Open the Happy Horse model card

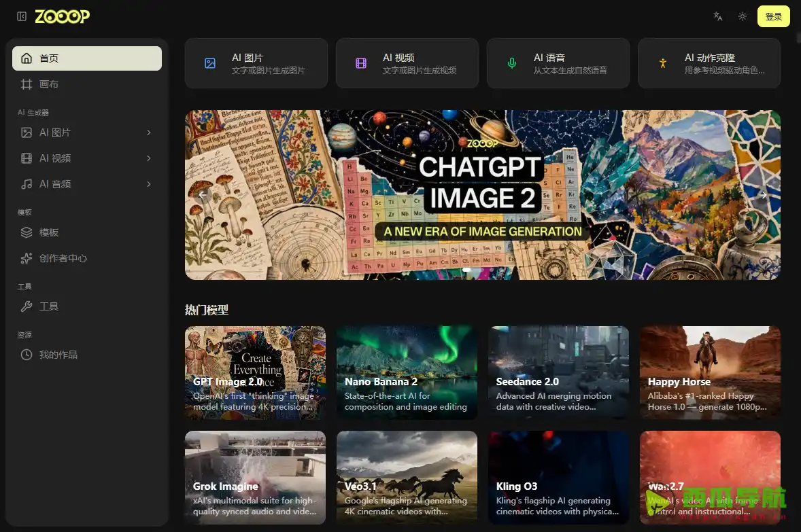(710, 373)
